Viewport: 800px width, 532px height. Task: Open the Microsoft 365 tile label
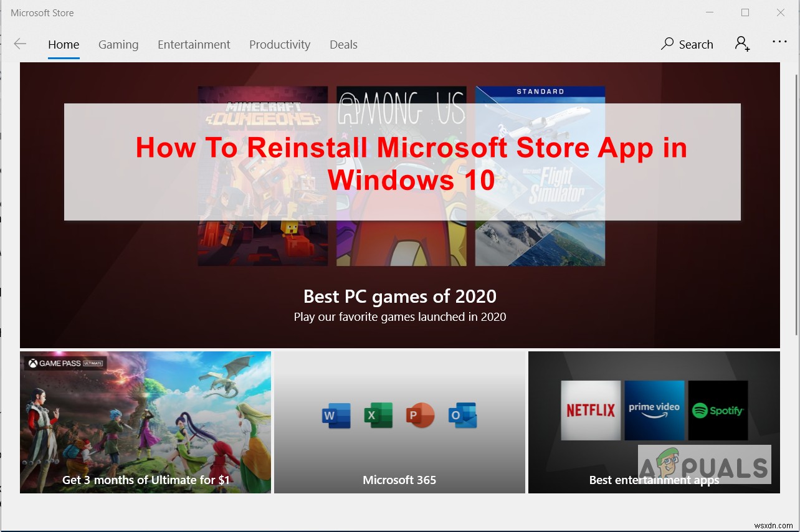399,480
